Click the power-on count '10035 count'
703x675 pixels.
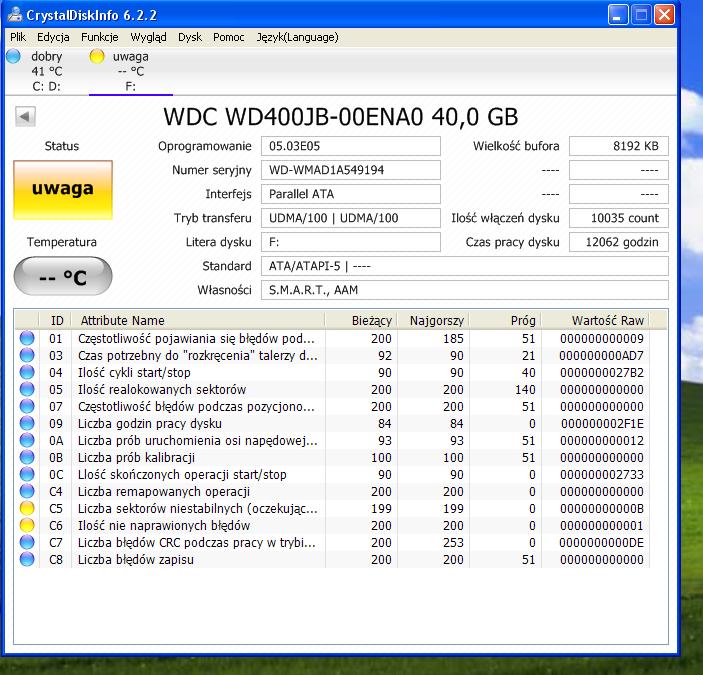click(x=619, y=218)
